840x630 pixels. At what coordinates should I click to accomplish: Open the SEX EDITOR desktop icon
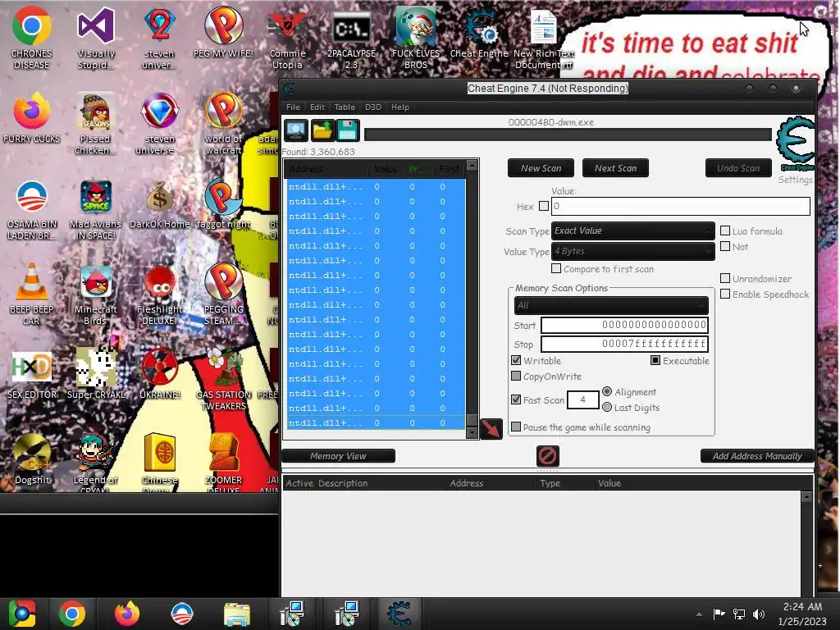pyautogui.click(x=32, y=374)
